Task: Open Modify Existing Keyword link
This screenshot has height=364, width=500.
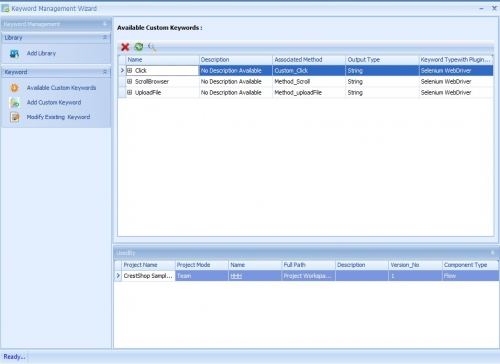Action: click(58, 117)
